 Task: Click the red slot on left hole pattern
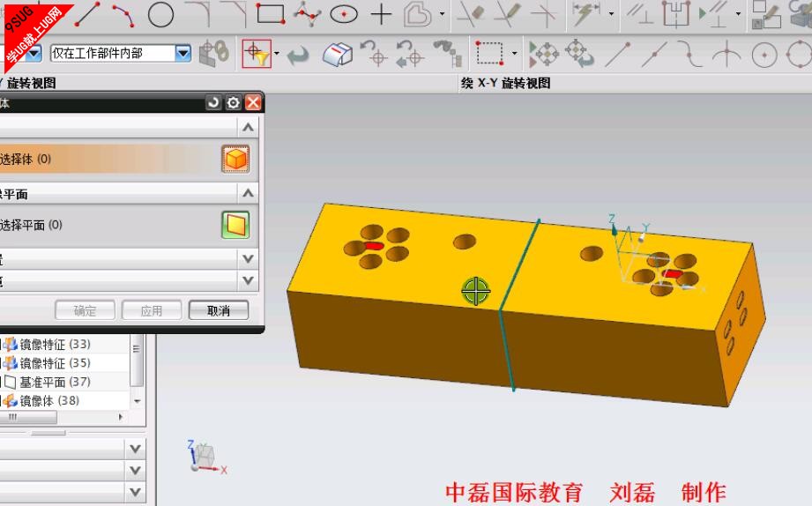coord(374,246)
